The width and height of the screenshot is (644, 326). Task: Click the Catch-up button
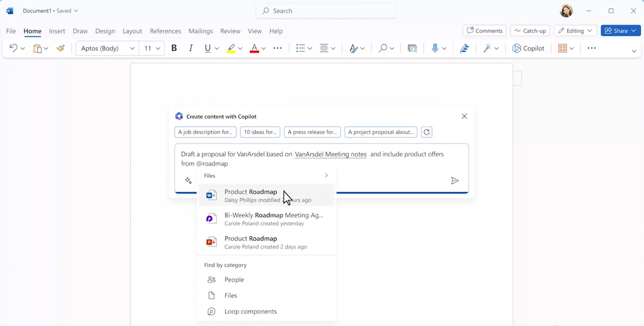[530, 31]
